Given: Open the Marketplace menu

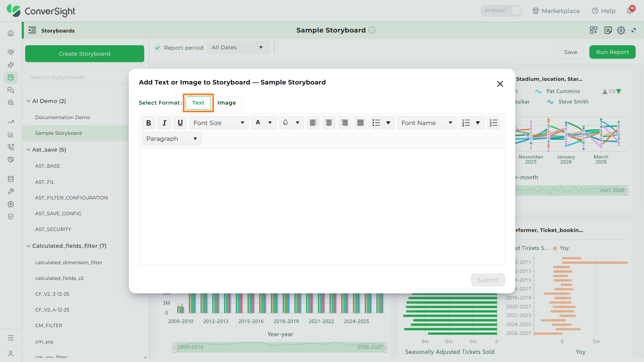Looking at the screenshot, I should tap(556, 11).
